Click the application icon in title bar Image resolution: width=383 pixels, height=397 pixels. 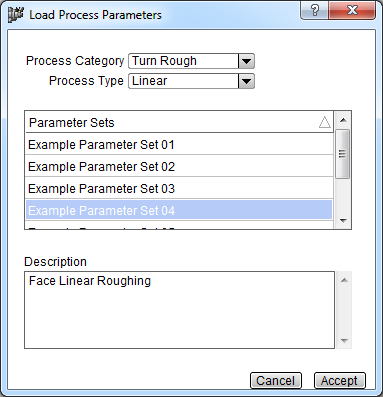pos(16,15)
